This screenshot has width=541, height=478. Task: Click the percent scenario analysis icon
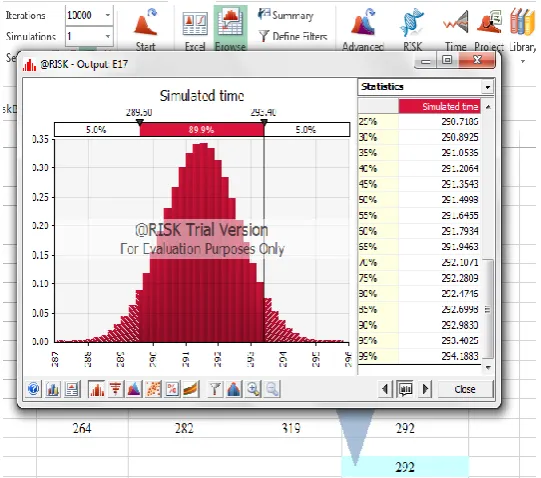point(172,389)
